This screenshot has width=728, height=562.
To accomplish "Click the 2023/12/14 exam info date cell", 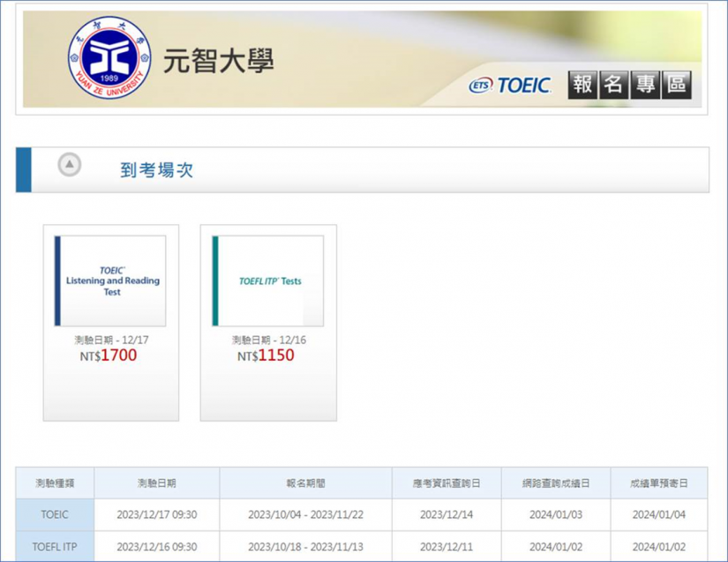I will [x=447, y=514].
